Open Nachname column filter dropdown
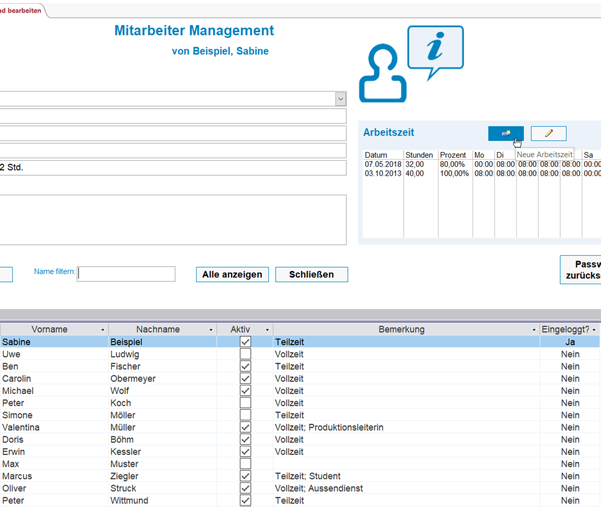This screenshot has width=601, height=507. coord(210,330)
